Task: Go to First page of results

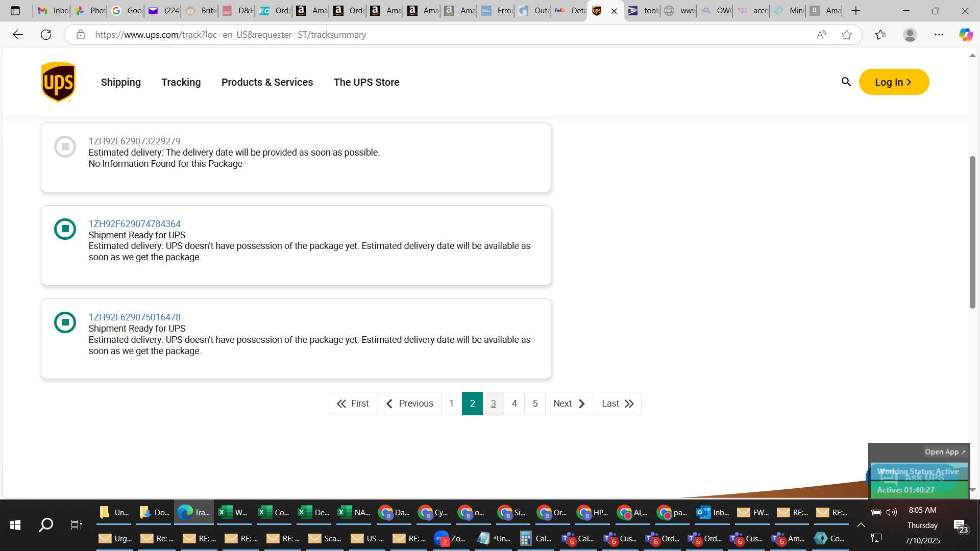Action: pos(353,404)
